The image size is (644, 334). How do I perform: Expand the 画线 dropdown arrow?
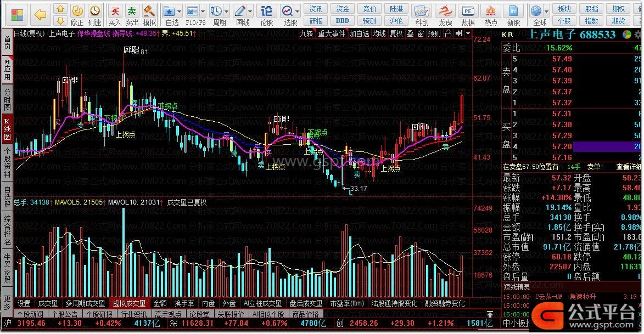click(x=250, y=12)
